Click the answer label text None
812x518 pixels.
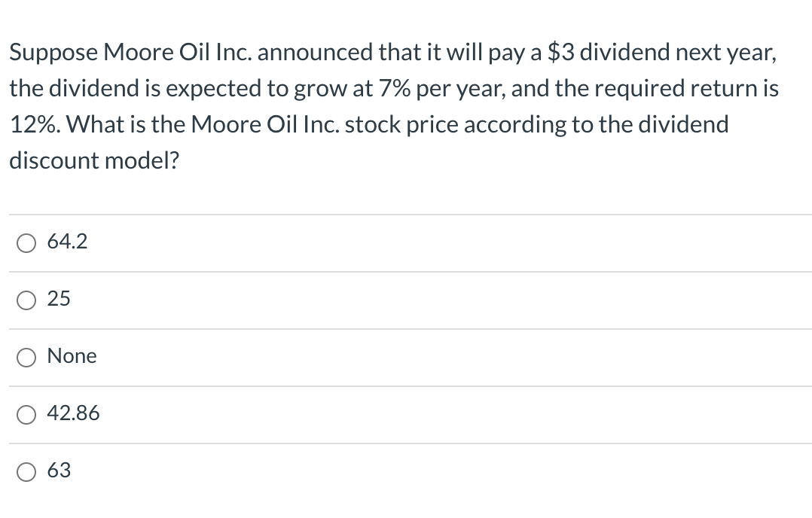pos(72,356)
